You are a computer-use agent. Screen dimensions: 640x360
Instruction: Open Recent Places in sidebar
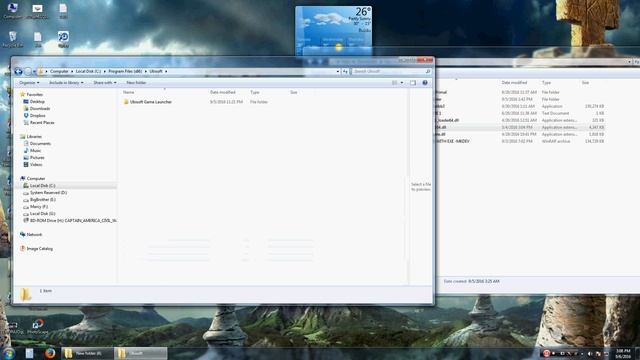tap(42, 122)
